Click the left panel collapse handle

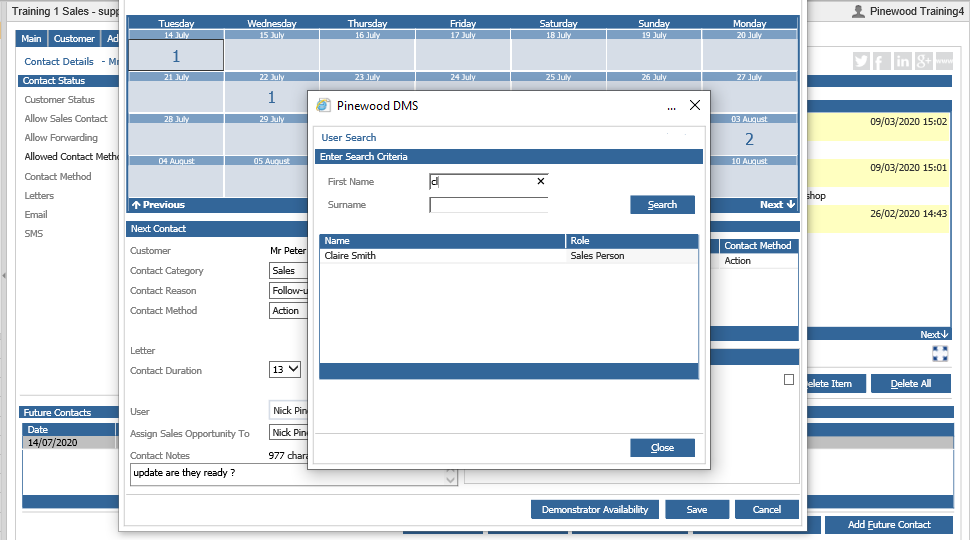[4, 275]
